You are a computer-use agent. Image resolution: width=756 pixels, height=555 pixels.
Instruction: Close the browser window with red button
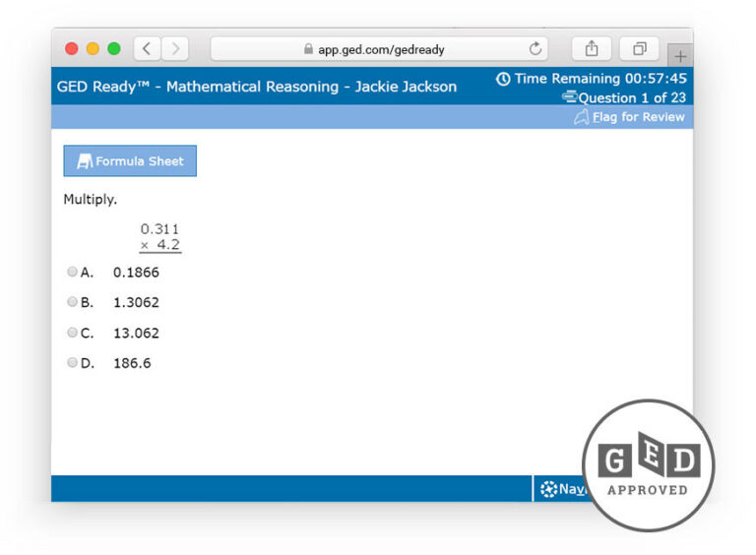[x=71, y=48]
